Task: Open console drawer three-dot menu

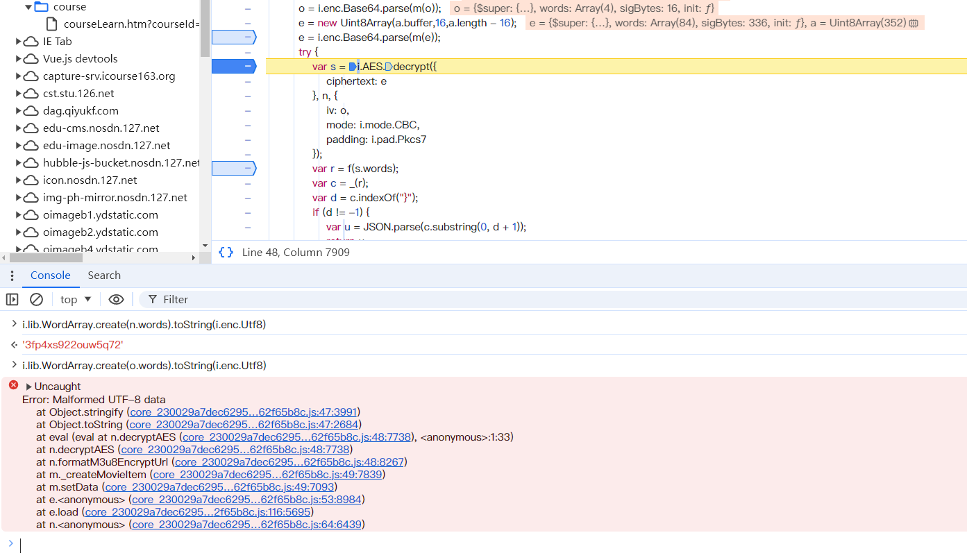Action: (x=12, y=275)
